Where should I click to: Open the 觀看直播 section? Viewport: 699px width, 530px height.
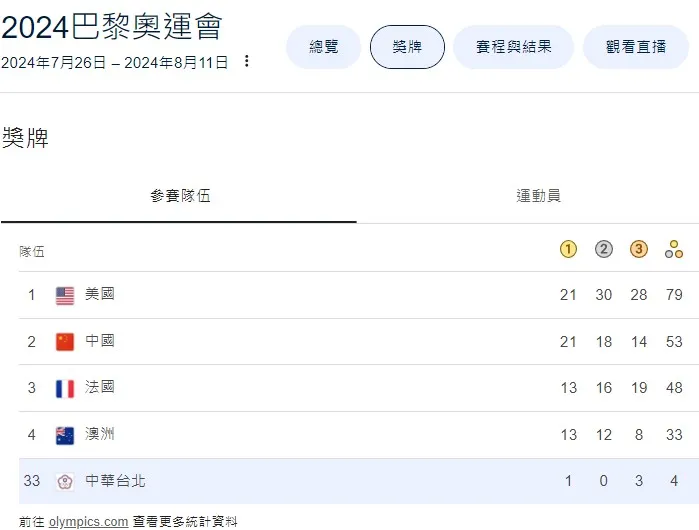point(635,47)
